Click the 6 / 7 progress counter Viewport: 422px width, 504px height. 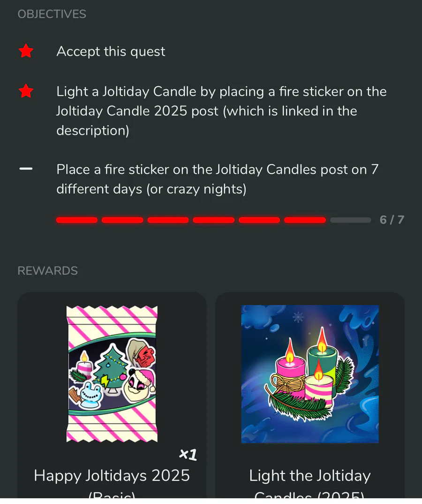(392, 220)
